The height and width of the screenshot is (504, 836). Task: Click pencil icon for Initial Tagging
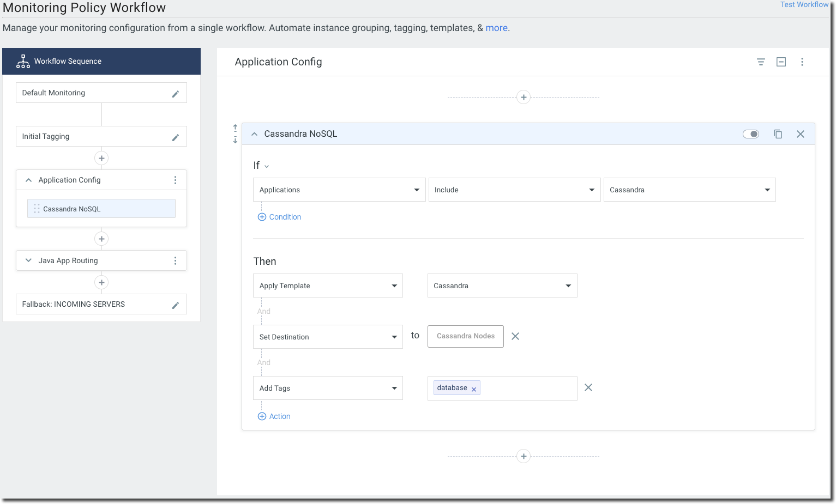(x=176, y=137)
